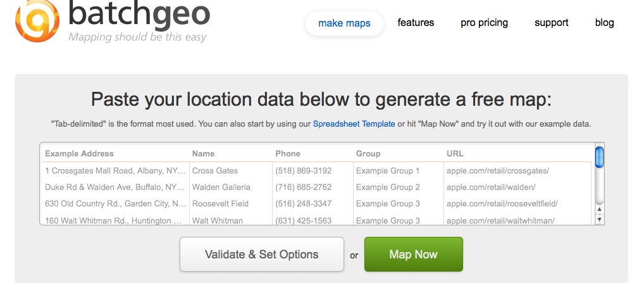This screenshot has width=644, height=297.
Task: Open the Spreadsheet Template link
Action: pos(354,124)
